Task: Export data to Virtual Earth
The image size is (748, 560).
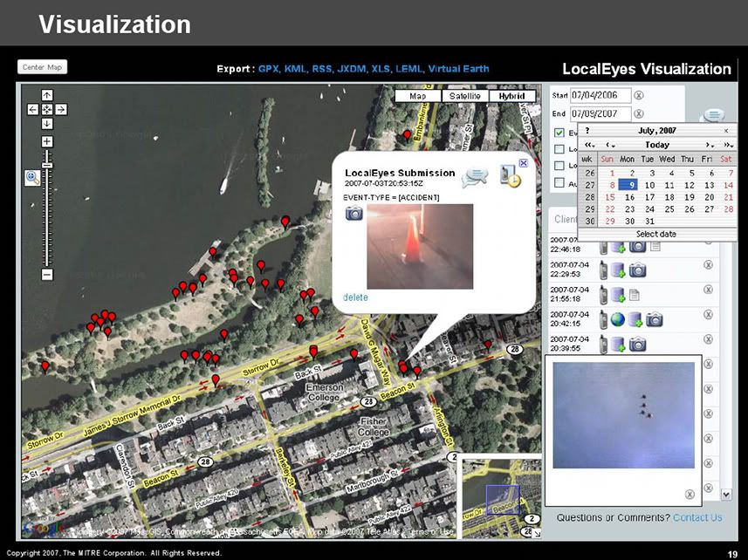Action: click(x=458, y=69)
